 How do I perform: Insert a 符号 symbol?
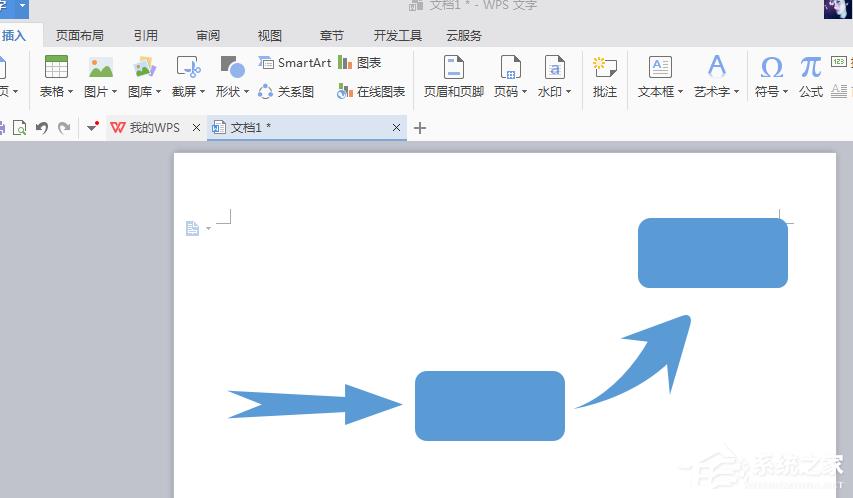771,67
